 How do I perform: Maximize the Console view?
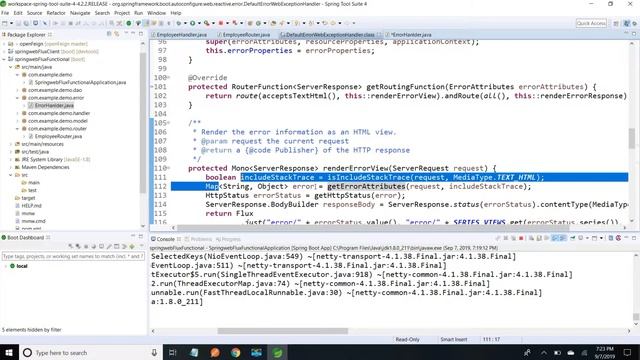pos(634,238)
